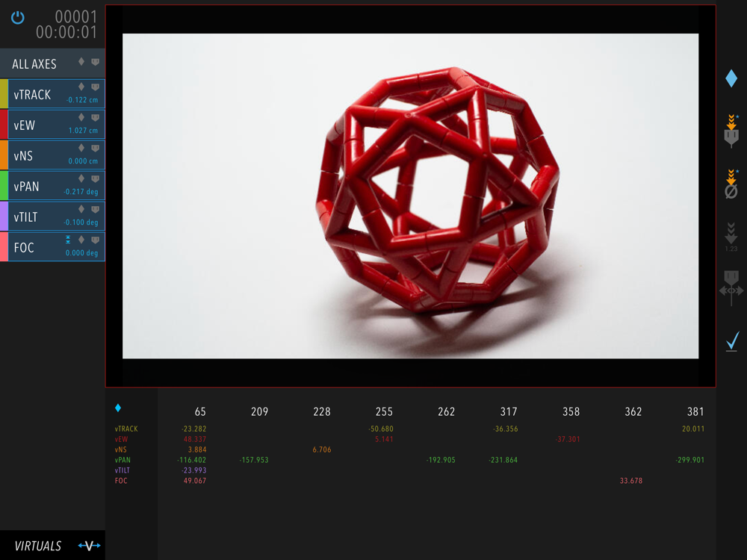Click vTRACK value -50.680
This screenshot has height=560, width=747.
click(381, 429)
